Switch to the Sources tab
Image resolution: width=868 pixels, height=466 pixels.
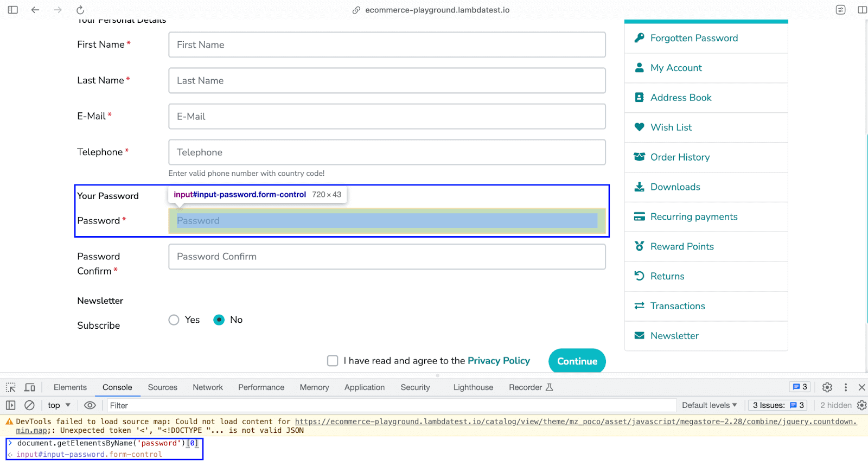point(163,387)
